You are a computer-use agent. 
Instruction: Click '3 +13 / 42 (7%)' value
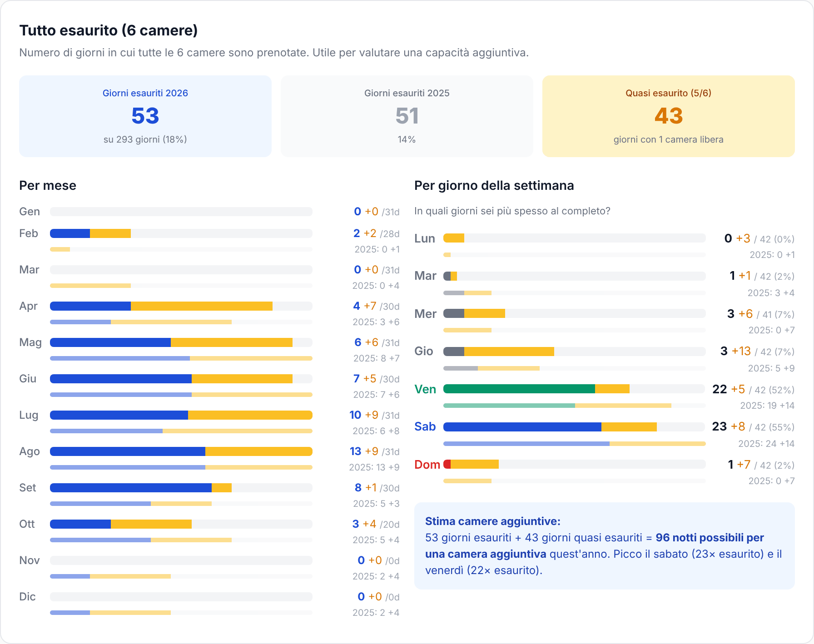point(758,351)
